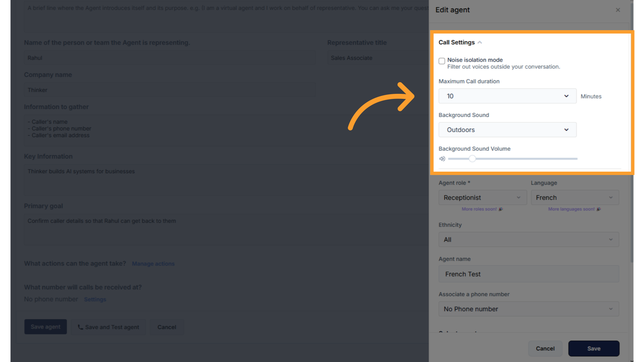Click the representative name field with Rahul
644x362 pixels.
(x=170, y=58)
